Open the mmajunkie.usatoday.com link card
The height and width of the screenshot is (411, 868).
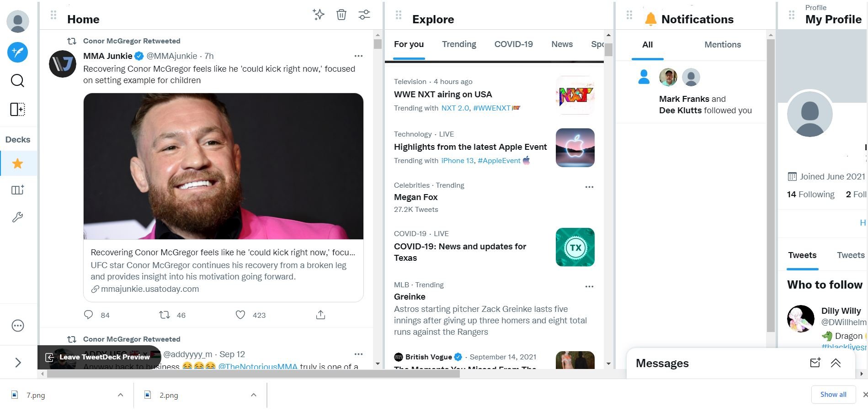coord(224,270)
